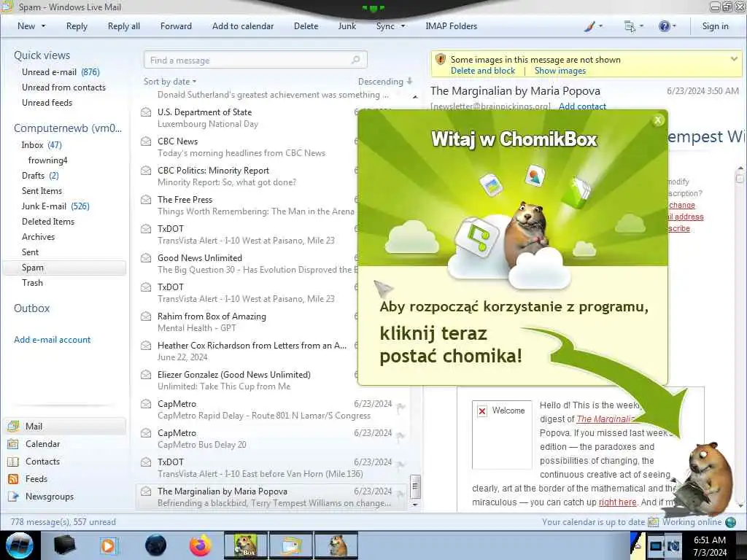Open the Sort by date dropdown
Image resolution: width=747 pixels, height=560 pixels.
(x=170, y=82)
